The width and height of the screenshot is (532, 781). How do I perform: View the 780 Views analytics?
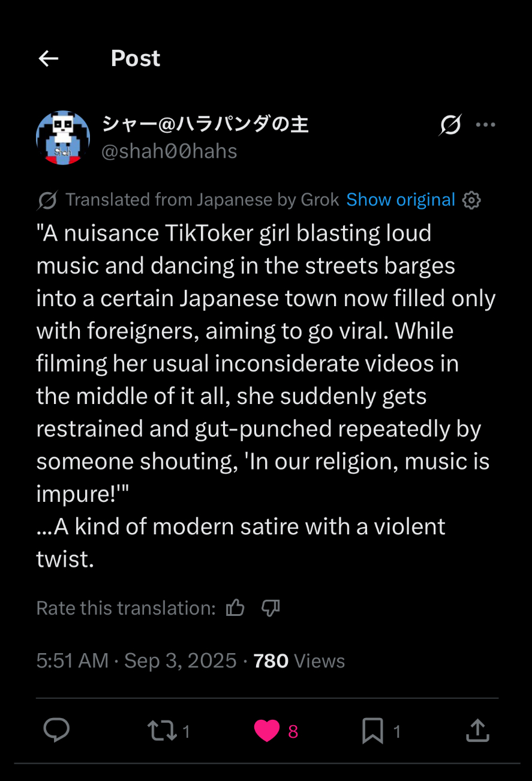tap(299, 661)
